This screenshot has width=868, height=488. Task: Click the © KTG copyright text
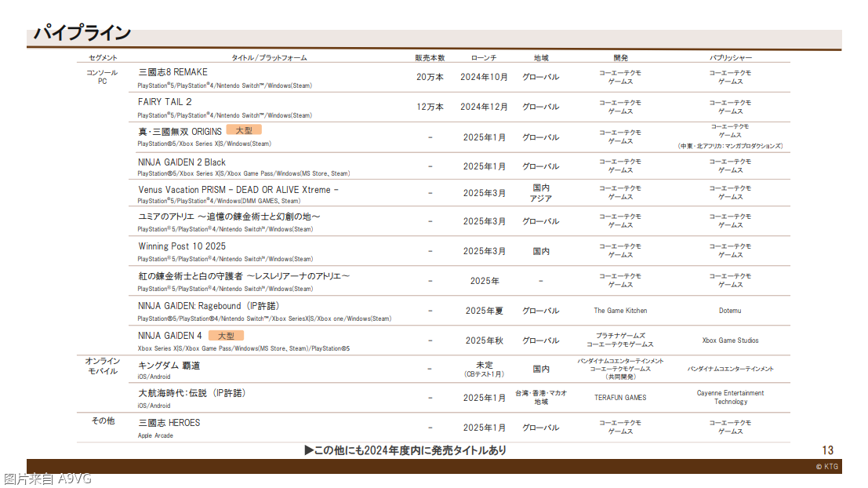827,467
